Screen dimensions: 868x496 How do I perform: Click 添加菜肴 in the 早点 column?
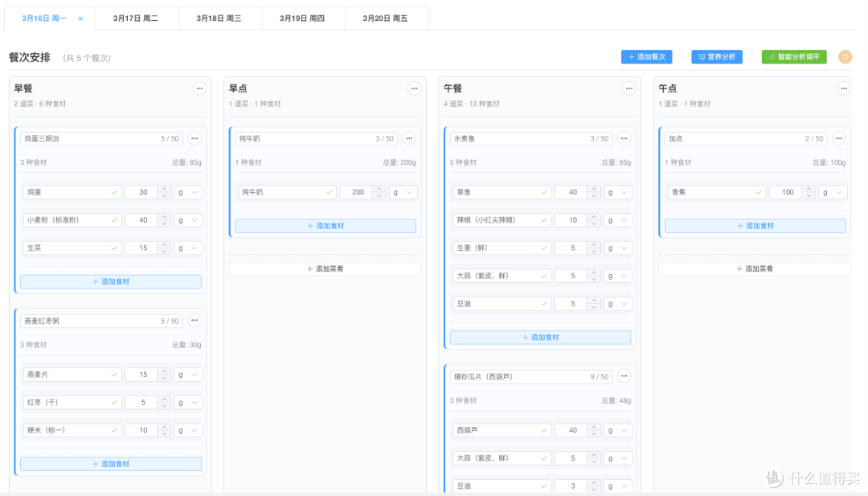[325, 268]
